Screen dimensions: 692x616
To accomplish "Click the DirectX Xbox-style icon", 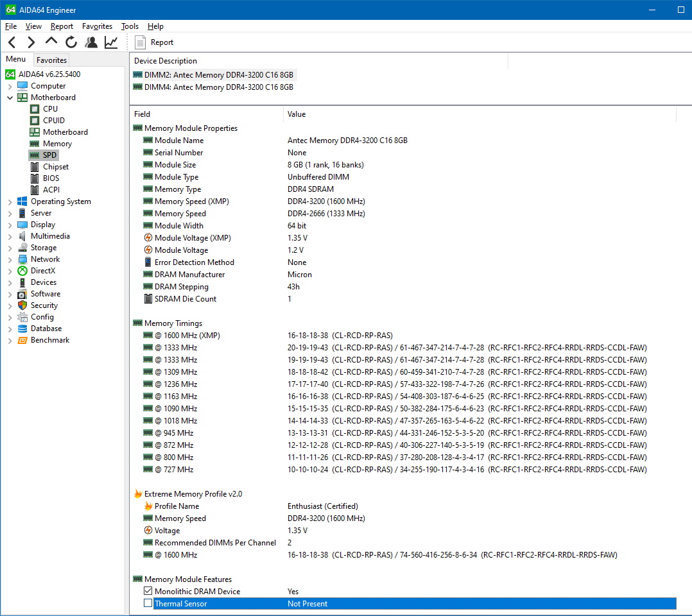I will [x=22, y=271].
